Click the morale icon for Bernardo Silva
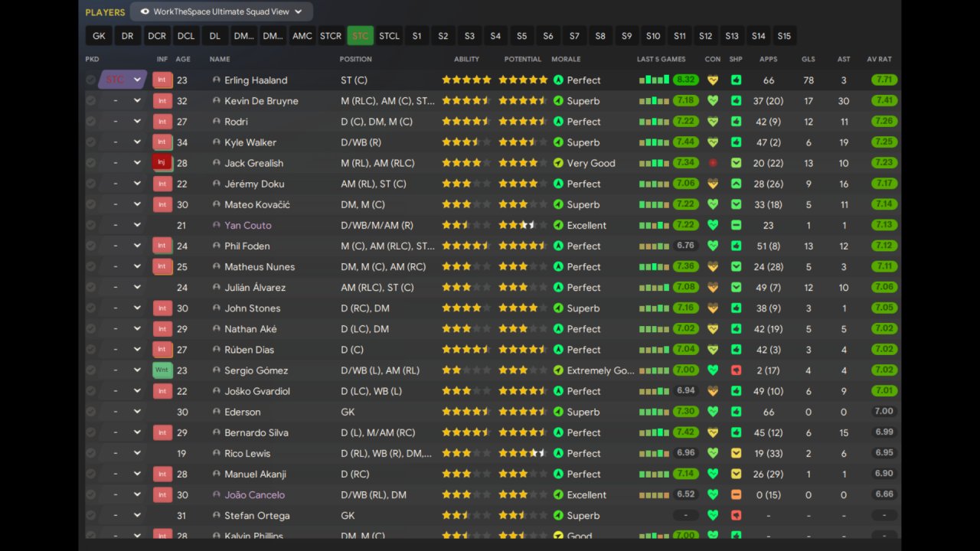Image resolution: width=980 pixels, height=551 pixels. [x=558, y=432]
